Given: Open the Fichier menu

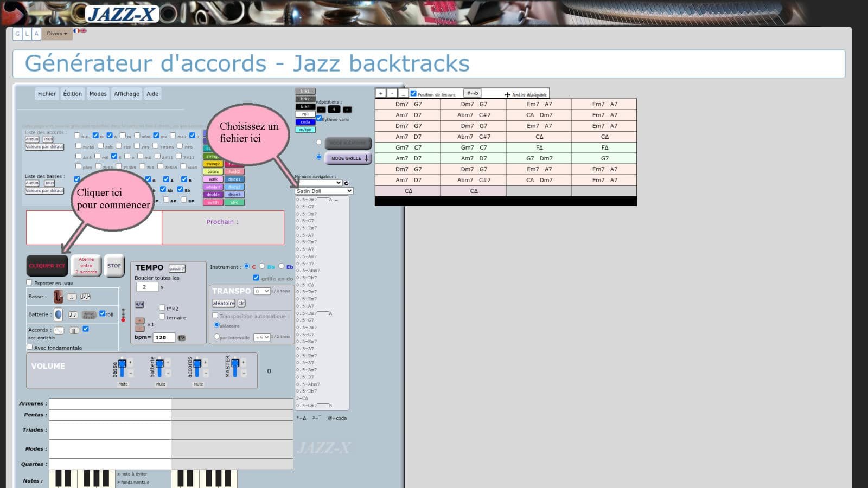Looking at the screenshot, I should coord(47,94).
